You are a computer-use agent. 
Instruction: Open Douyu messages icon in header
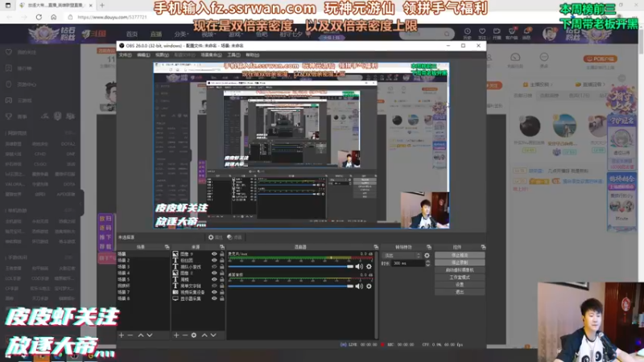(x=527, y=33)
